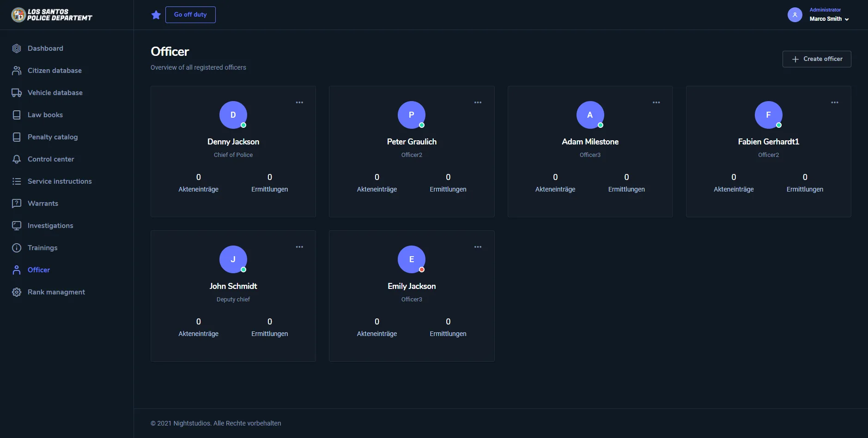The height and width of the screenshot is (438, 868).
Task: Click the Rank managment gear icon
Action: [17, 292]
